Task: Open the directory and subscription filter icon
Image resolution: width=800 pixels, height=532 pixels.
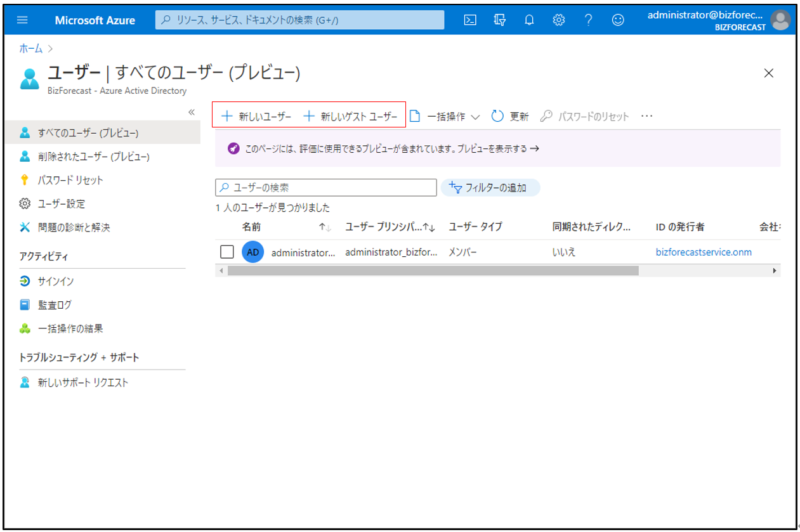Action: coord(499,20)
